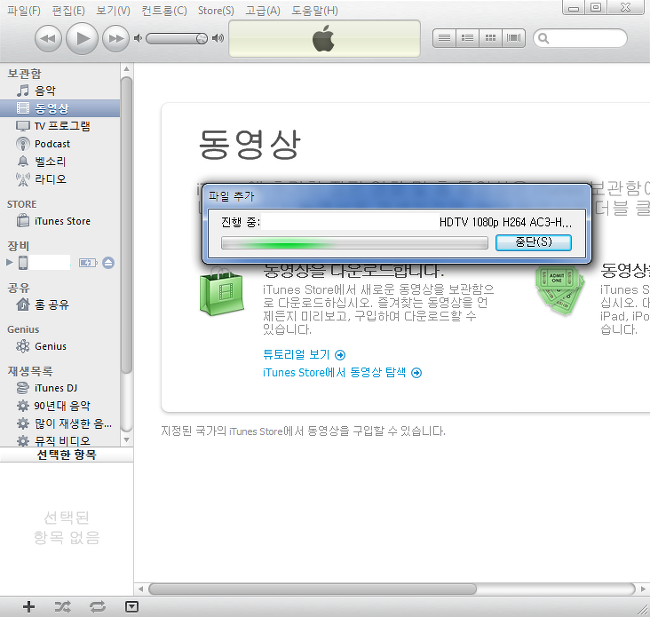
Task: Click the green movie tickets icon
Action: tap(560, 290)
